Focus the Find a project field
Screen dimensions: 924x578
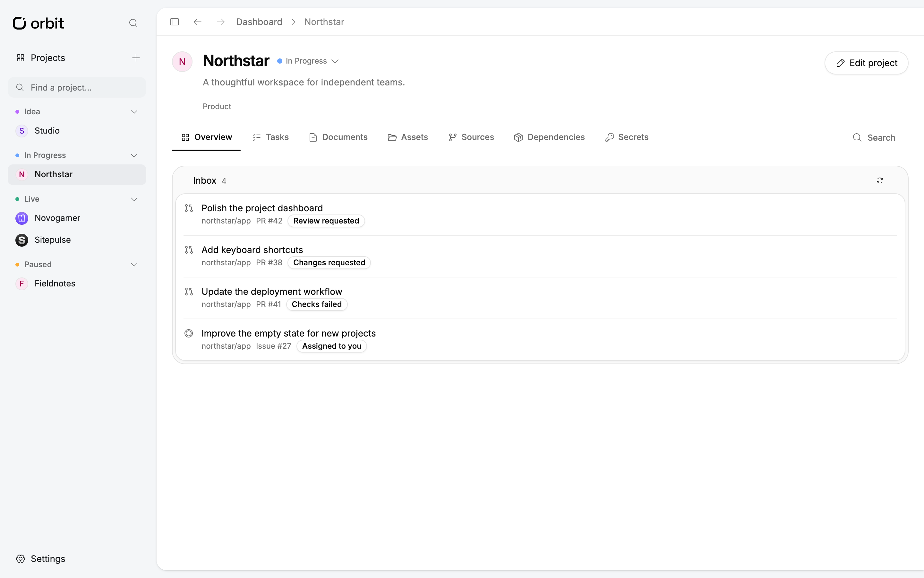[x=77, y=88]
